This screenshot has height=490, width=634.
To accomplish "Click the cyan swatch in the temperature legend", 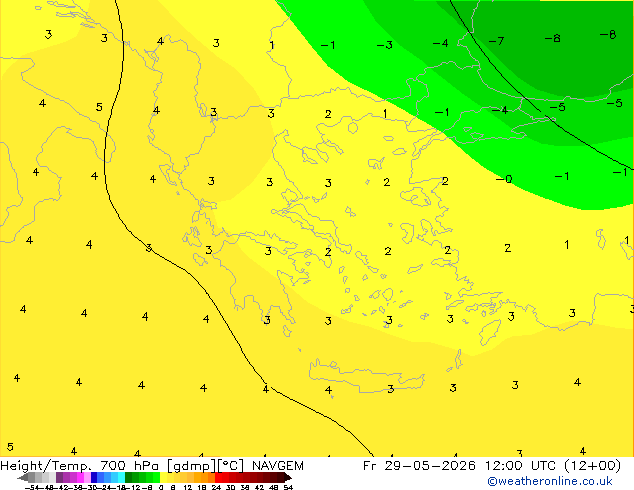I will tap(121, 477).
